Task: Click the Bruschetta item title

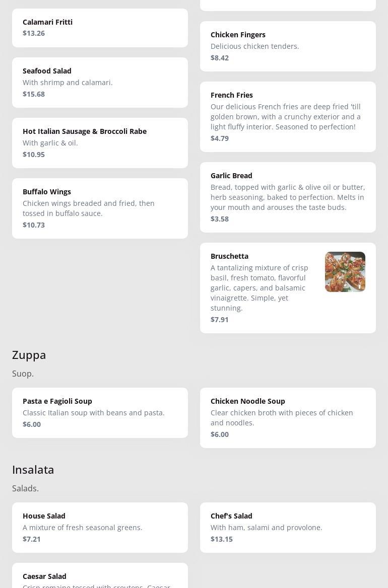Action: 229,256
